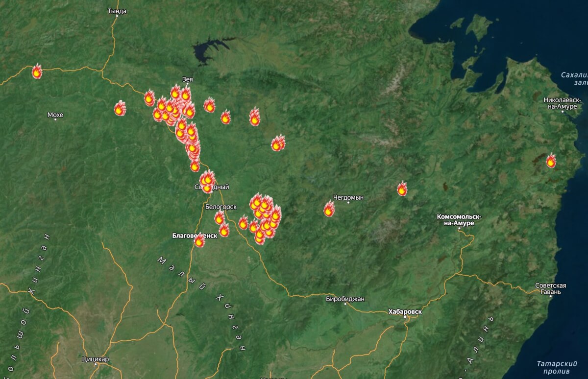Click the fire marker west of Тында road
Screen dimensions: 588x379
(37, 71)
